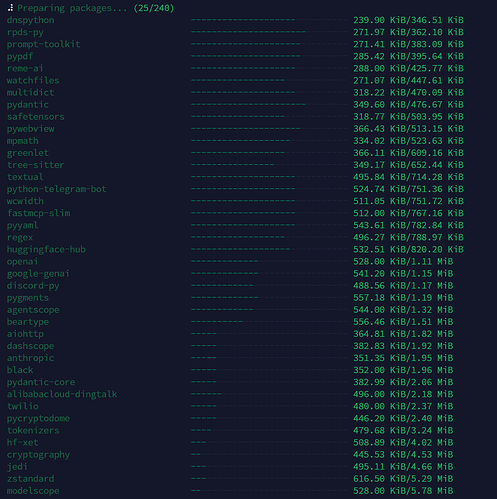
Task: Click the pygments package name
Action: coord(28,298)
